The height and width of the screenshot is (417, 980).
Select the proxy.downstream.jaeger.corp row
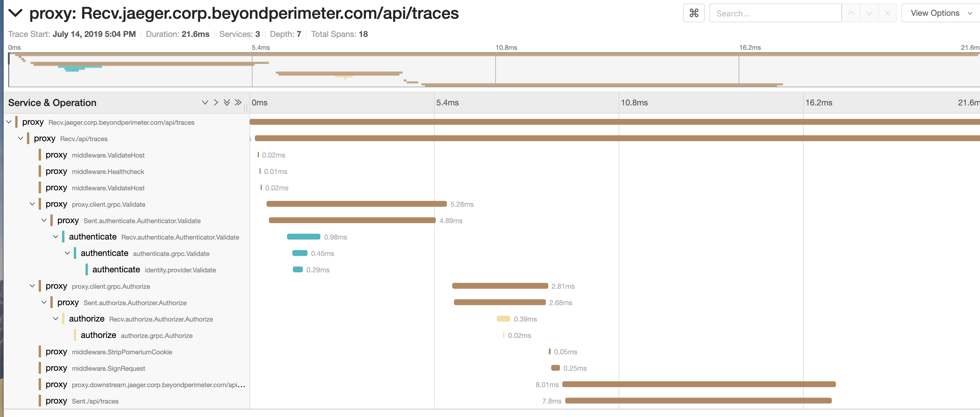(x=127, y=384)
